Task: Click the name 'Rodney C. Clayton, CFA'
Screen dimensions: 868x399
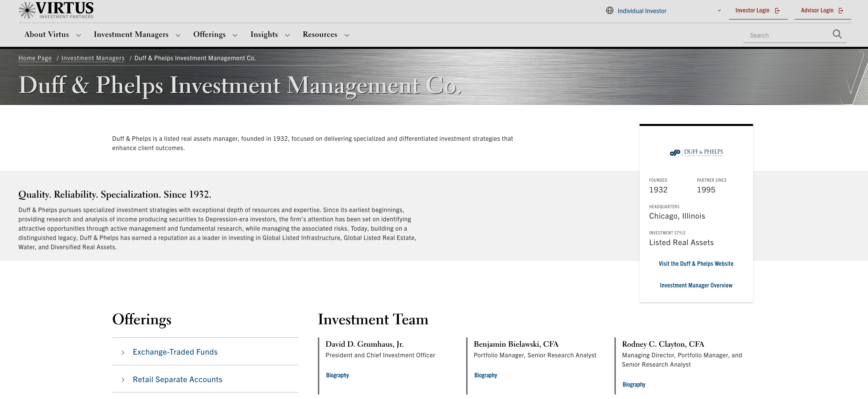Action: 663,344
